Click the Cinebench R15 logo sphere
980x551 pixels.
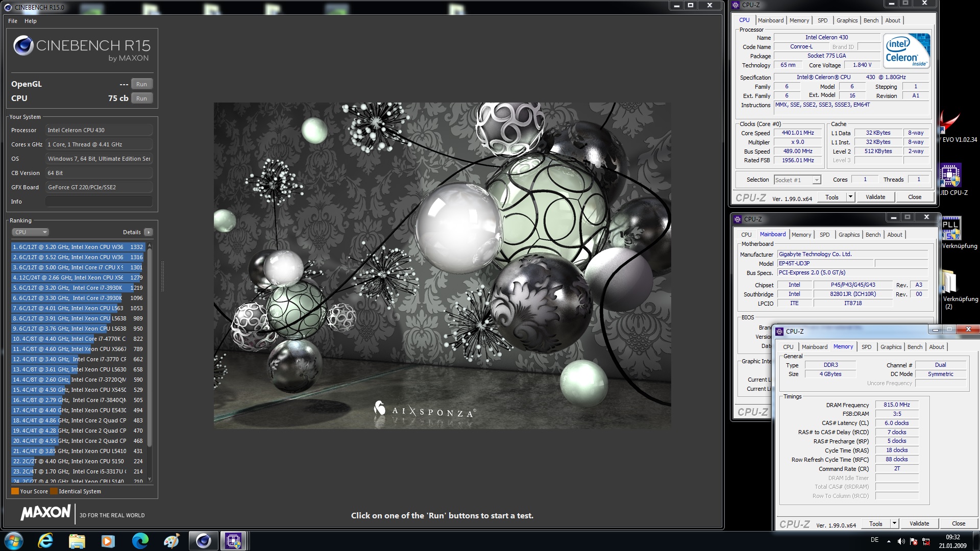23,46
